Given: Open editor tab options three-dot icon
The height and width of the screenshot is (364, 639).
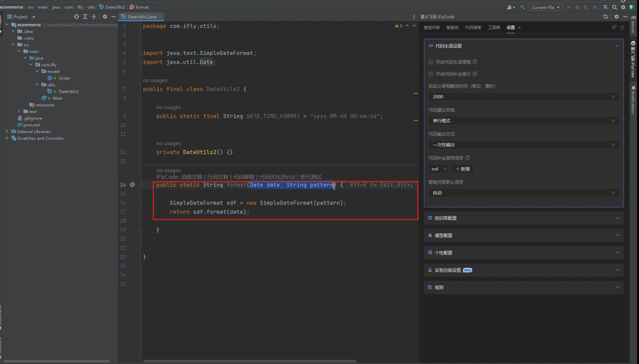Looking at the screenshot, I should pos(414,17).
